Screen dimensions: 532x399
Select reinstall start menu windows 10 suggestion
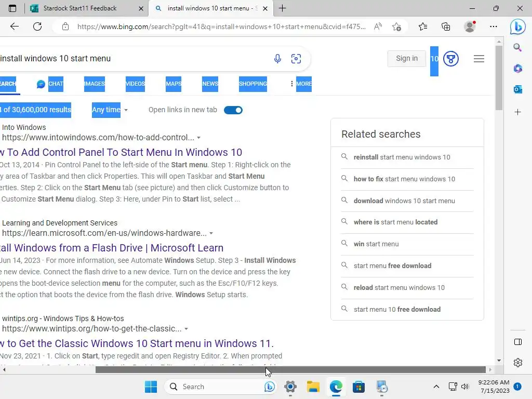coord(402,157)
